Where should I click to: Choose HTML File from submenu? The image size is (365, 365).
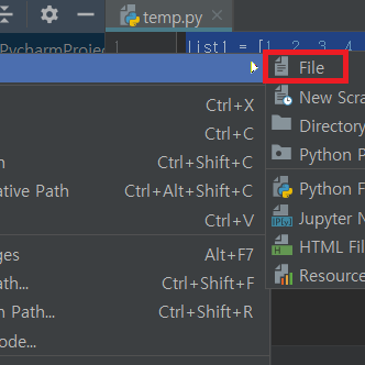pyautogui.click(x=315, y=247)
